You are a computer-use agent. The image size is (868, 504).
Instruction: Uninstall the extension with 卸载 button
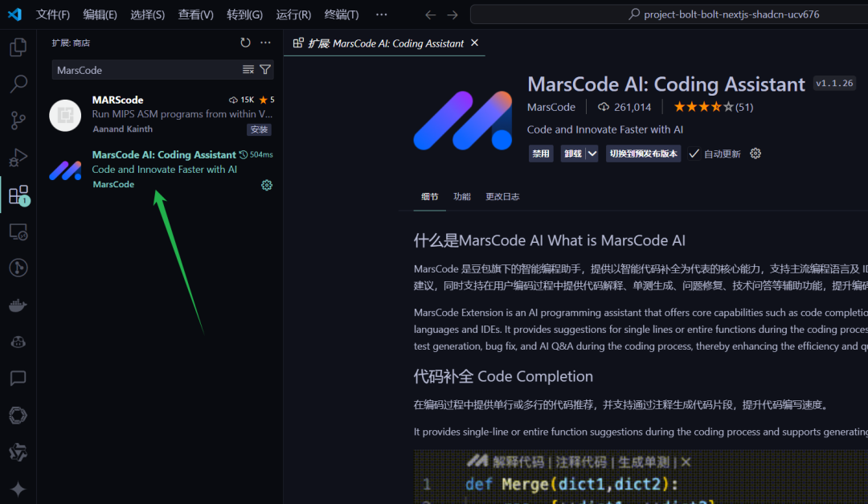click(573, 154)
